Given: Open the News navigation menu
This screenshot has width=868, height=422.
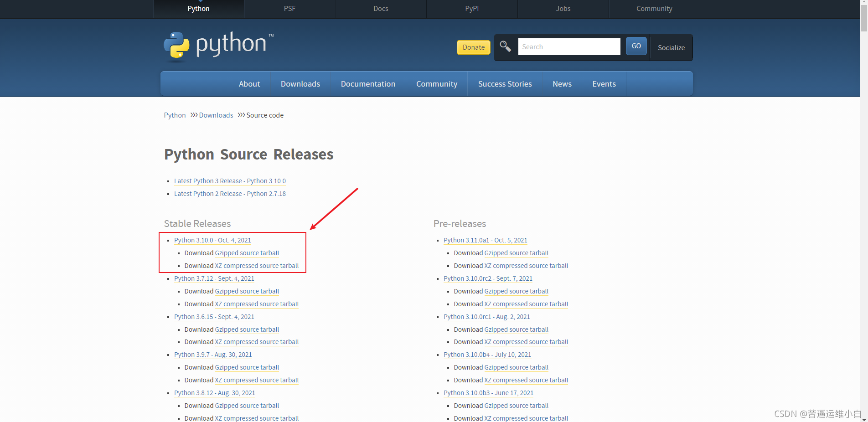Looking at the screenshot, I should pyautogui.click(x=562, y=84).
